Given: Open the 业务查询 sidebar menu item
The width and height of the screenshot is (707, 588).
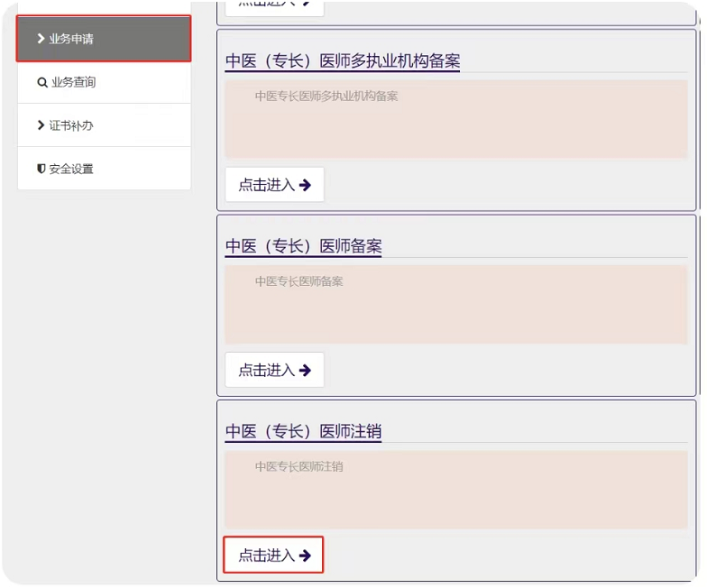Looking at the screenshot, I should [x=104, y=82].
